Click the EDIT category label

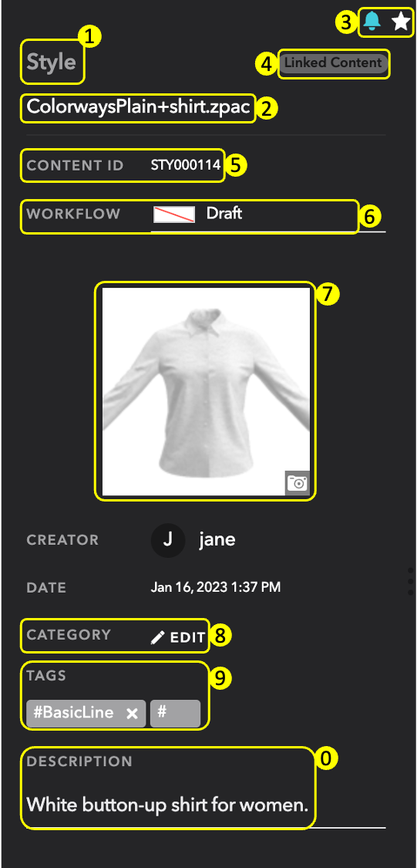click(188, 638)
